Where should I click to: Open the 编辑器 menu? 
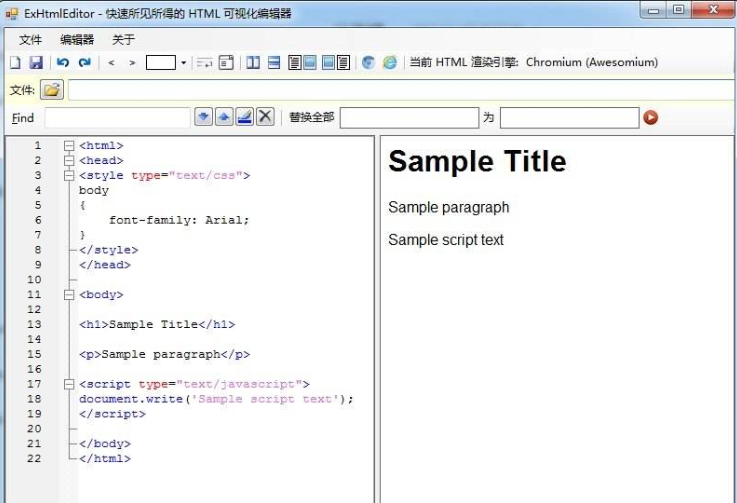[77, 40]
